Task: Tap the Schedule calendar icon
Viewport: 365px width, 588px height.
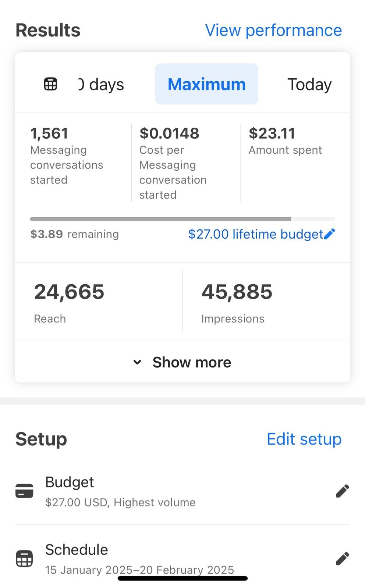Action: 24,559
